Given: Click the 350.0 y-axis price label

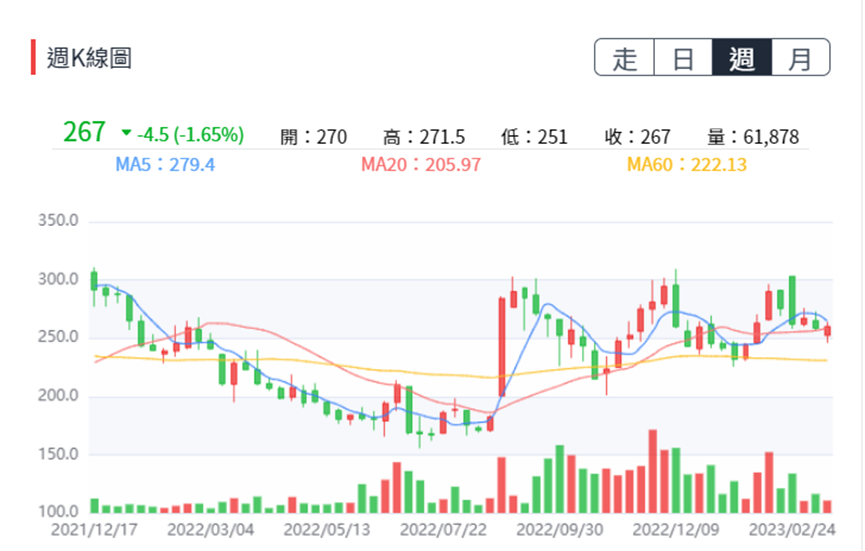Looking at the screenshot, I should pos(57,220).
